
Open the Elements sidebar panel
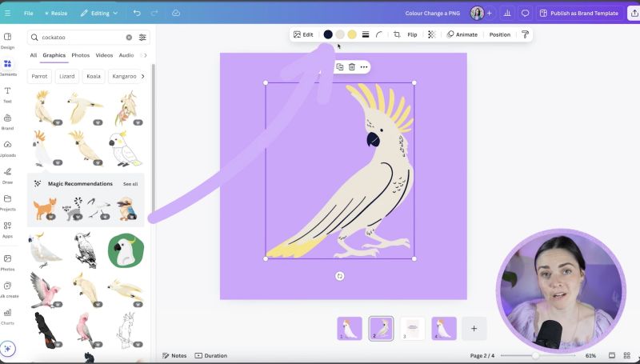(x=7, y=68)
